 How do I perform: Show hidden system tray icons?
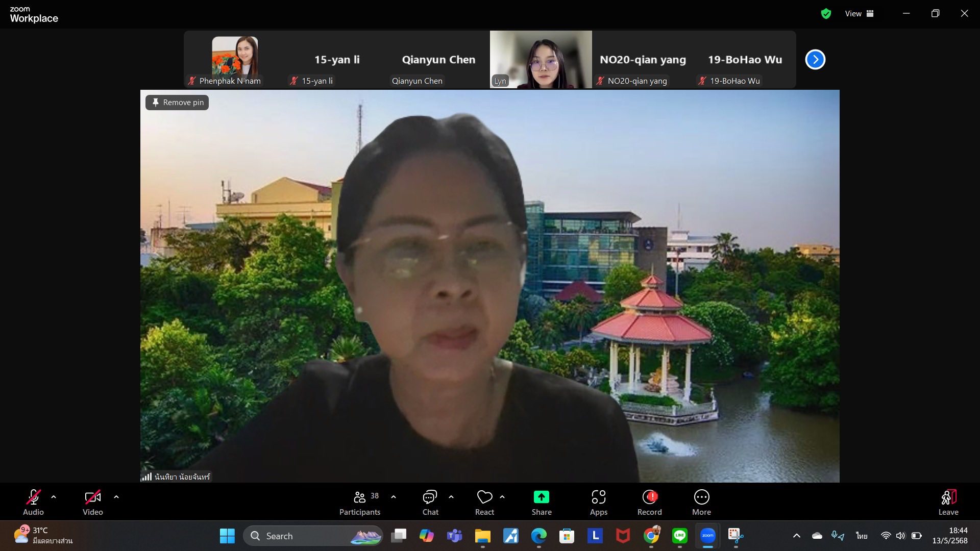[796, 536]
